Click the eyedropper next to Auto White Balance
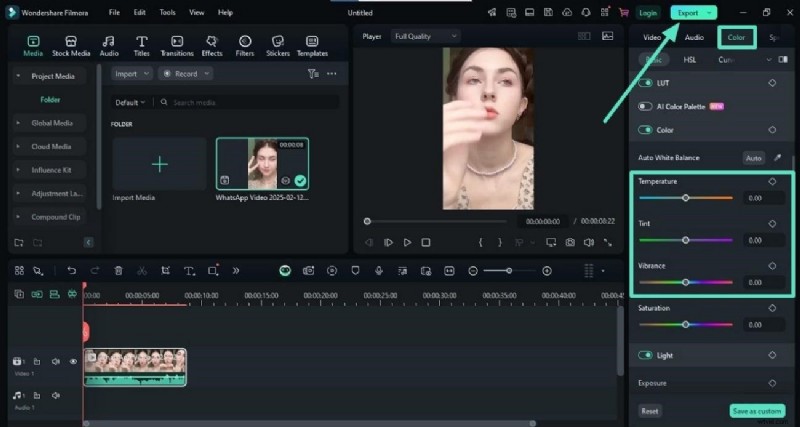This screenshot has height=427, width=800. tap(777, 158)
